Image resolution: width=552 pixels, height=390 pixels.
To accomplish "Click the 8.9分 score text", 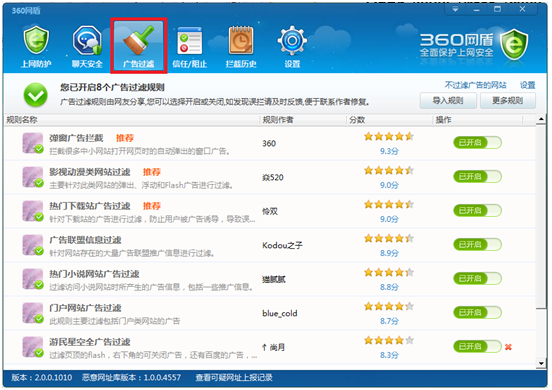I will coord(389,253).
